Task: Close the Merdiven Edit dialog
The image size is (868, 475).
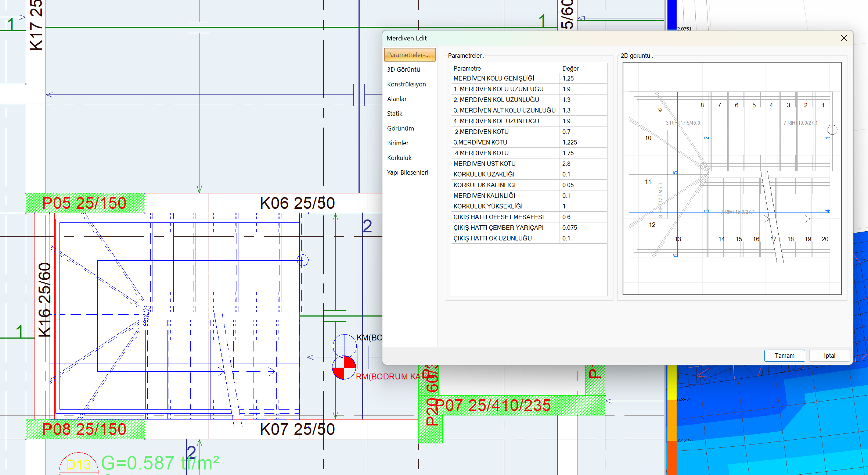Action: (x=844, y=38)
